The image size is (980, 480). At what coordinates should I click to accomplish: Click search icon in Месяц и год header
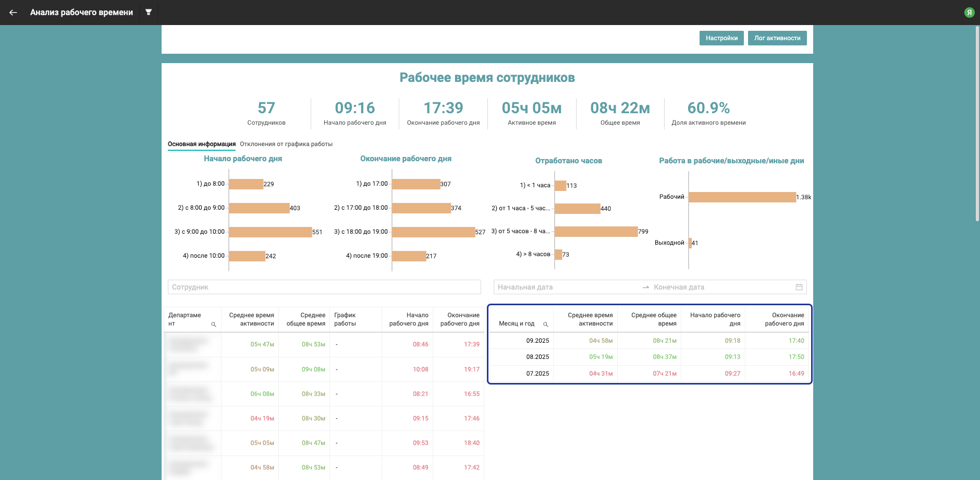(545, 325)
